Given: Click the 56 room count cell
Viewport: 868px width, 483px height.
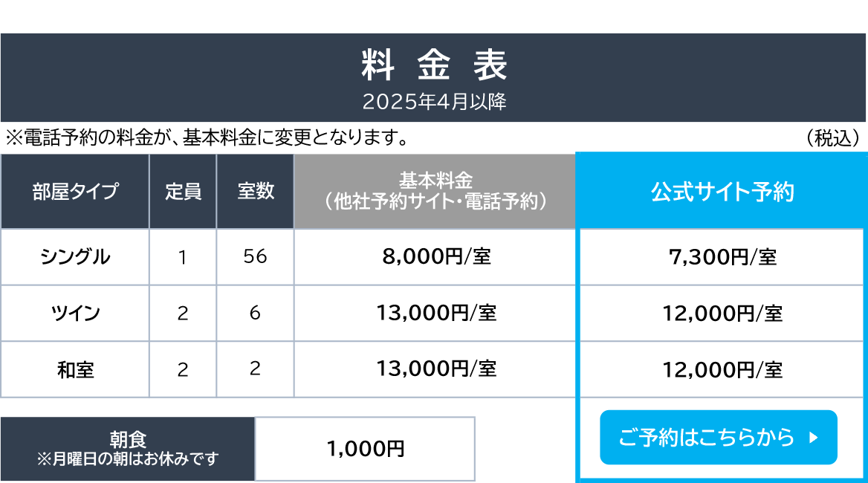Looking at the screenshot, I should pos(255,257).
